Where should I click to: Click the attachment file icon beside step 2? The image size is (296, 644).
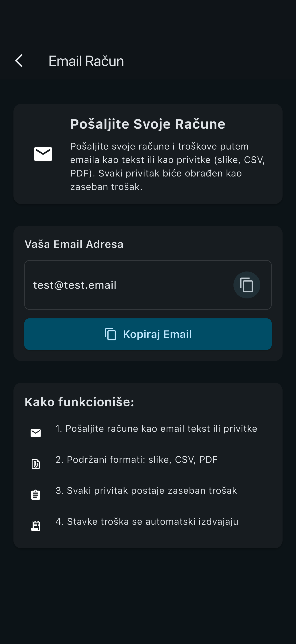(x=36, y=464)
